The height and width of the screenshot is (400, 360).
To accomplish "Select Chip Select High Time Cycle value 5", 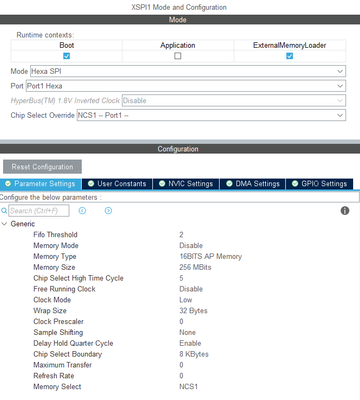I will tap(181, 278).
